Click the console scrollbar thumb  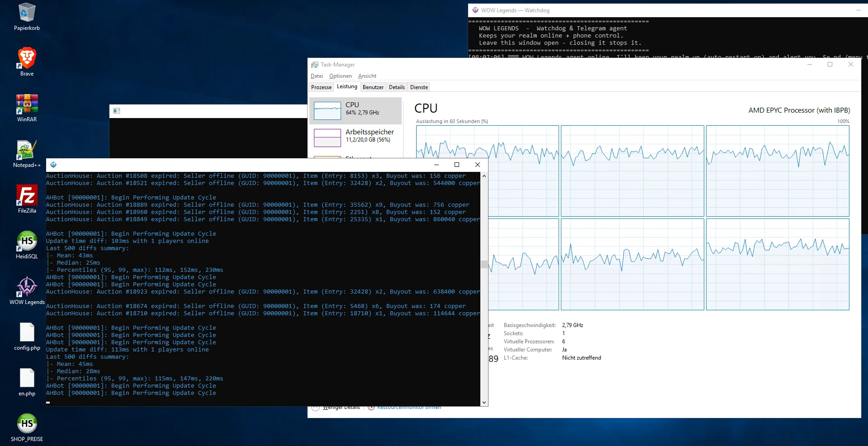pyautogui.click(x=484, y=264)
